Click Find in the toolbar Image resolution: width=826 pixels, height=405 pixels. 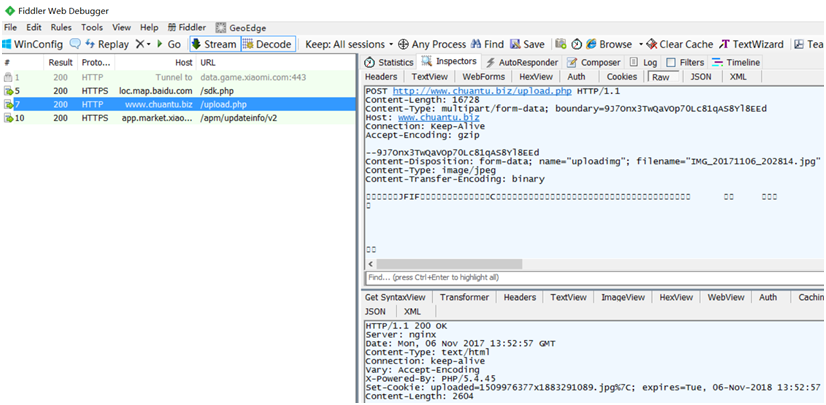coord(487,44)
